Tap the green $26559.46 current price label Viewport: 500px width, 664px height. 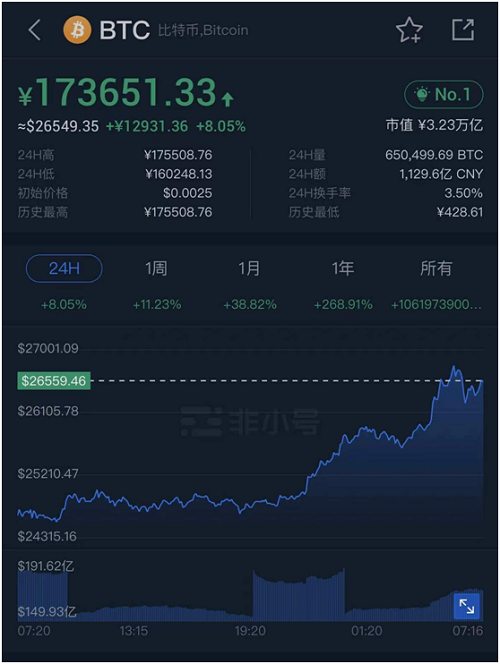coord(54,381)
